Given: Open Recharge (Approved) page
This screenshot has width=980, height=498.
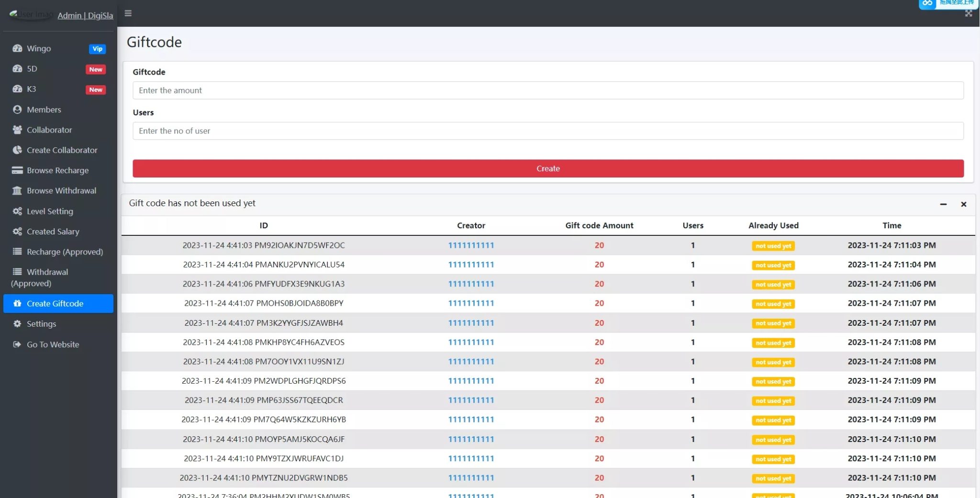Looking at the screenshot, I should point(65,252).
